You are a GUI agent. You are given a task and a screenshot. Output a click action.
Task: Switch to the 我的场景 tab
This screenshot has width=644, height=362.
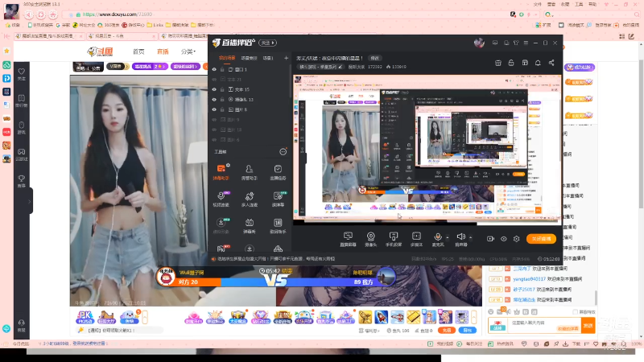227,58
